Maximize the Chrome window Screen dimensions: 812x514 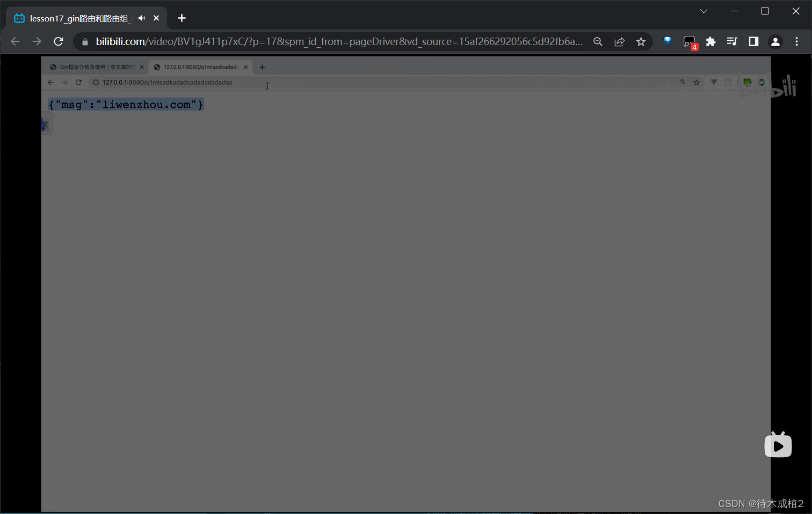point(765,11)
